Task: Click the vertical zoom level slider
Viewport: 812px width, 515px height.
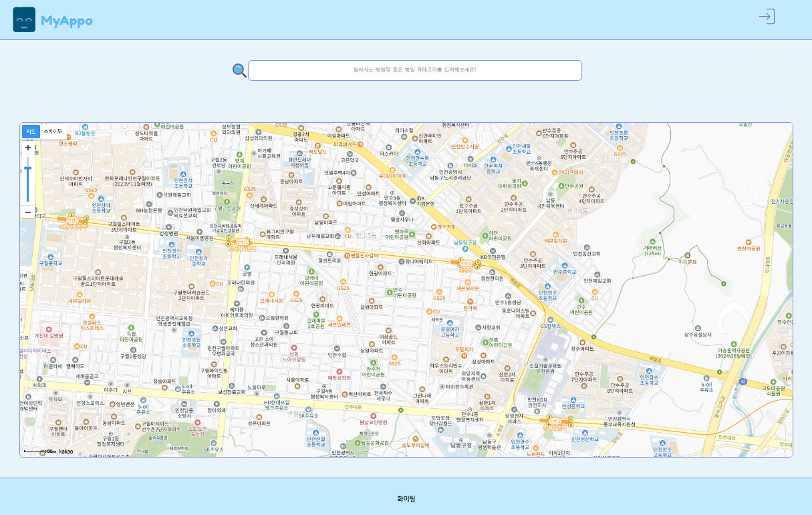Action: tap(28, 180)
